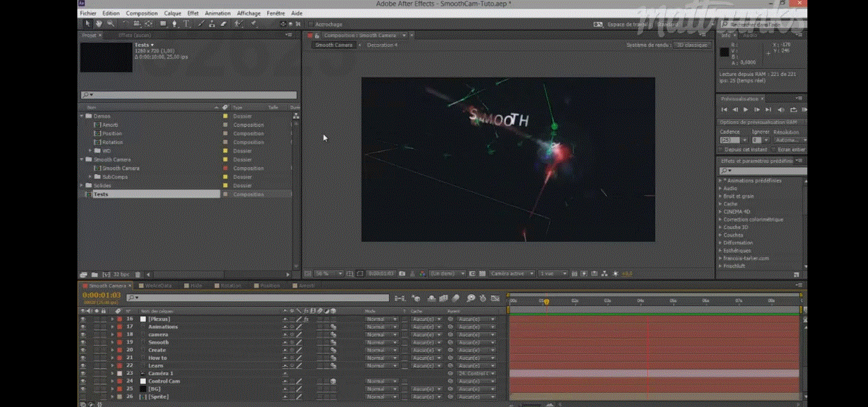Expand the Déformation effects category
This screenshot has height=407, width=868.
(720, 243)
